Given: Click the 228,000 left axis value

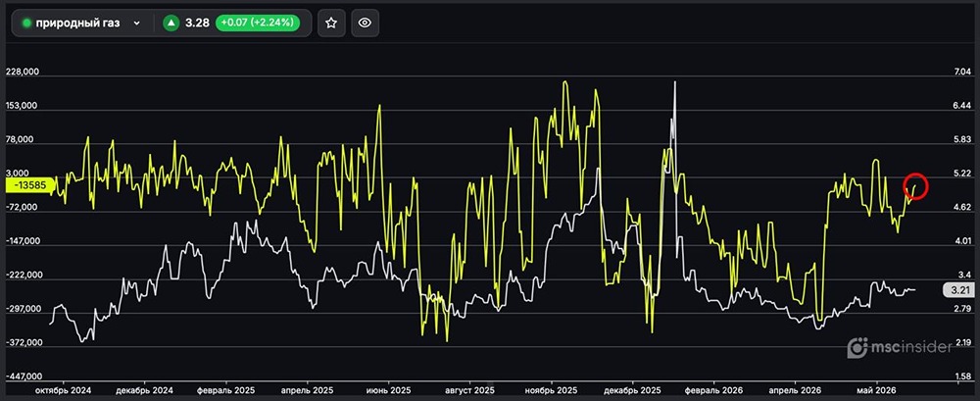Looking at the screenshot, I should point(23,72).
